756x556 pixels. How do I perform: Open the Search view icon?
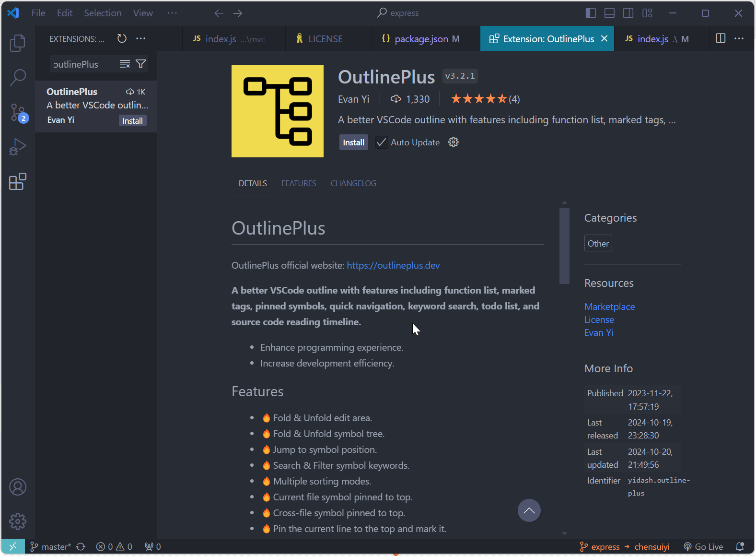[x=18, y=77]
